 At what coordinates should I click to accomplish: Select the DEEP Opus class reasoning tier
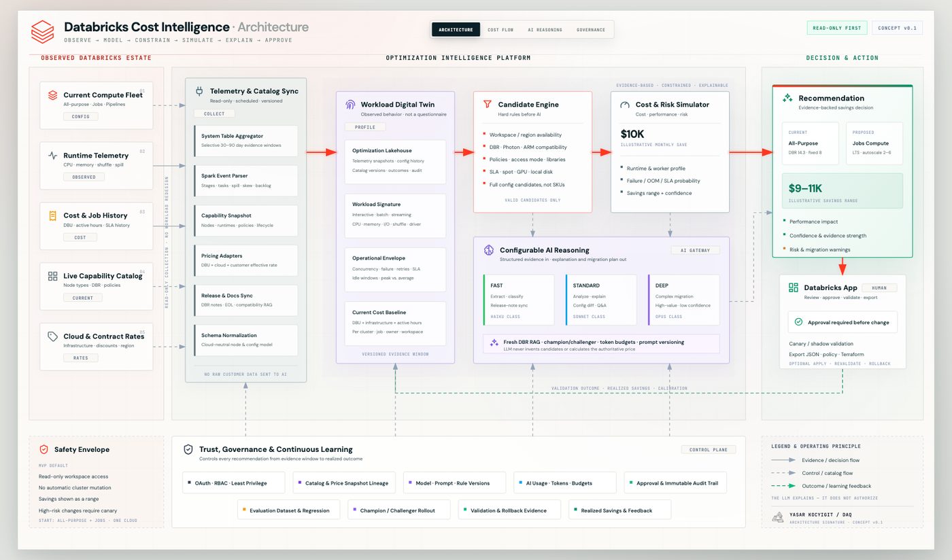pos(683,300)
